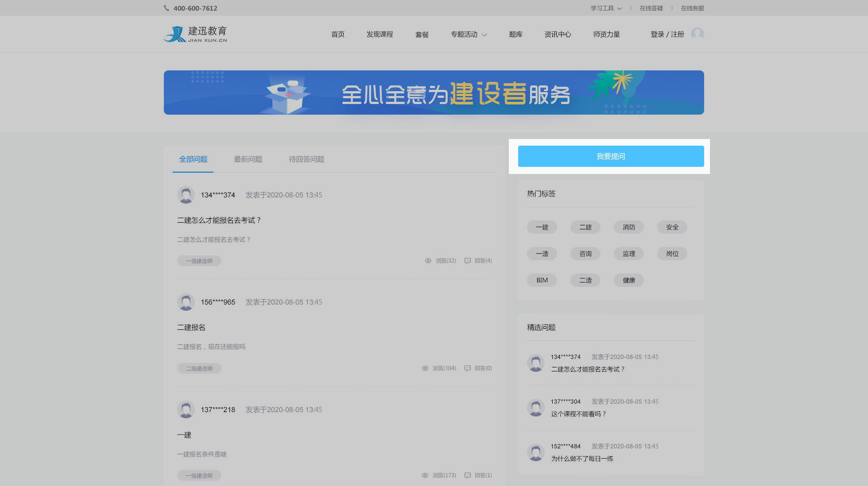Image resolution: width=868 pixels, height=486 pixels.
Task: Click phone number 400-600-7612
Action: point(195,8)
